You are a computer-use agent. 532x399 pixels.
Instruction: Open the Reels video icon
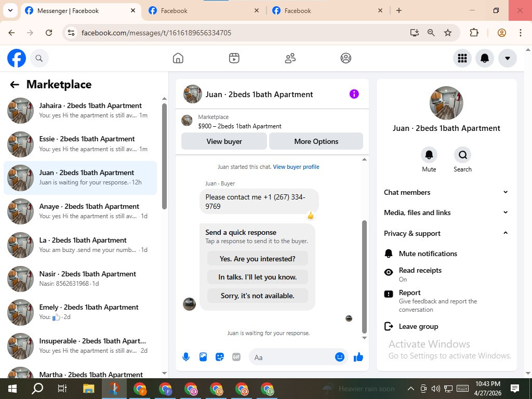[x=234, y=58]
